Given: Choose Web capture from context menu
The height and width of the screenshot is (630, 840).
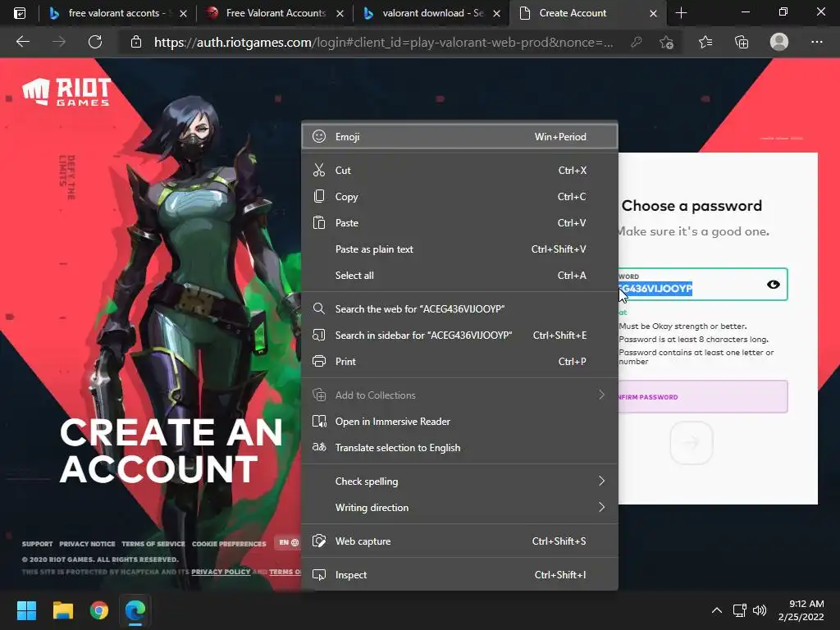Looking at the screenshot, I should pyautogui.click(x=459, y=541).
